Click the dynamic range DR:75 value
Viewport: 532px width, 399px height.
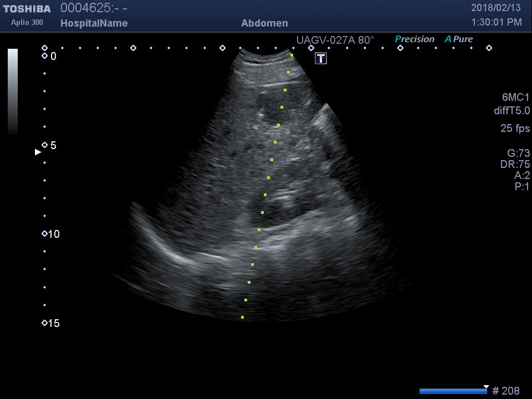515,165
